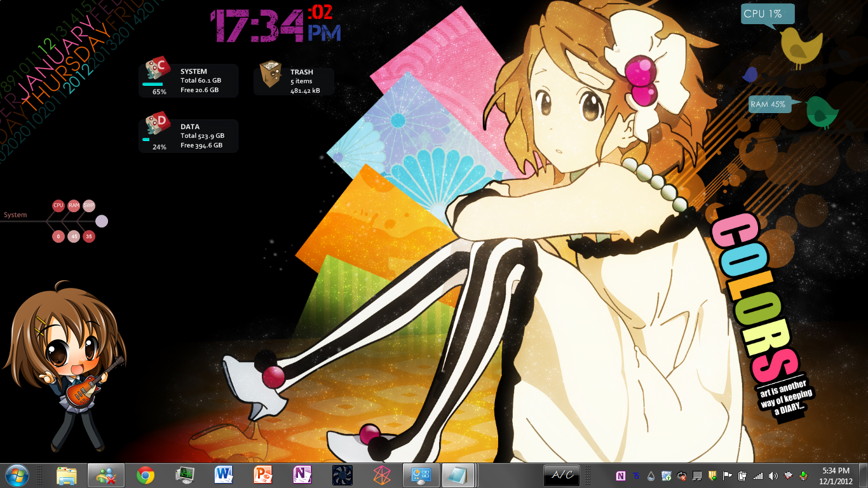Viewport: 868px width, 488px height.
Task: Launch Microsoft Word from the taskbar
Action: pos(224,475)
